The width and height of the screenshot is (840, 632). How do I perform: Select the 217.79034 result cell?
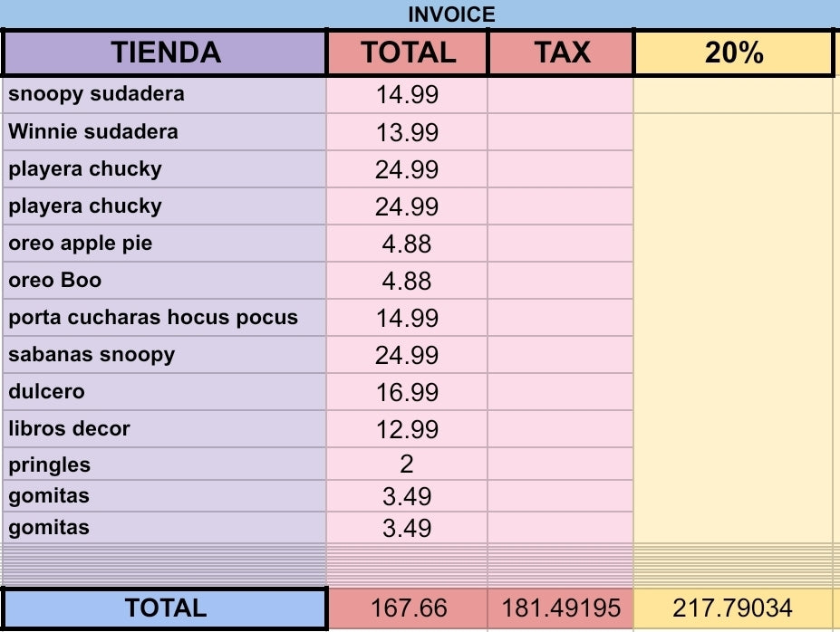(x=733, y=608)
